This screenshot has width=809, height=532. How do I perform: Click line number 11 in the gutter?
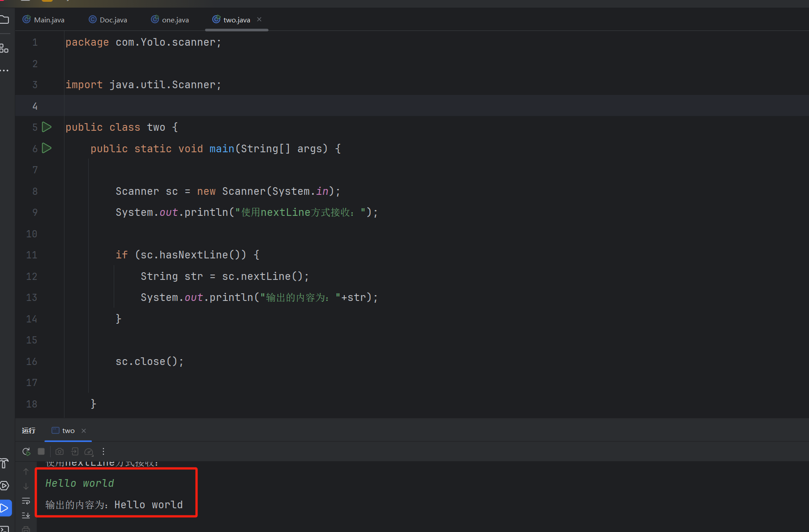coord(32,255)
